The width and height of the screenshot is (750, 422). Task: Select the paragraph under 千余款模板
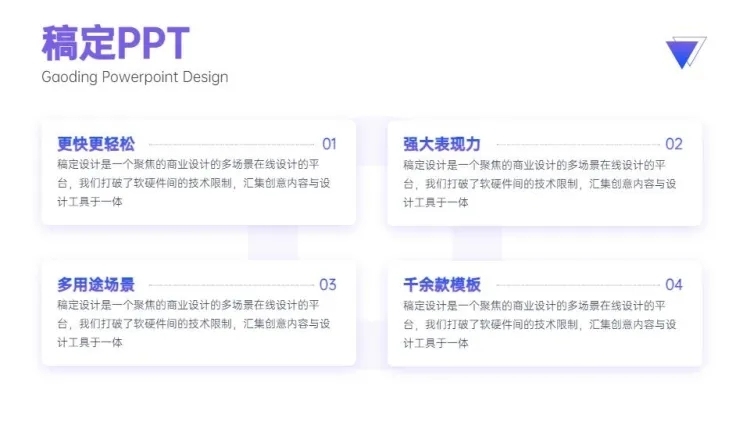point(540,324)
